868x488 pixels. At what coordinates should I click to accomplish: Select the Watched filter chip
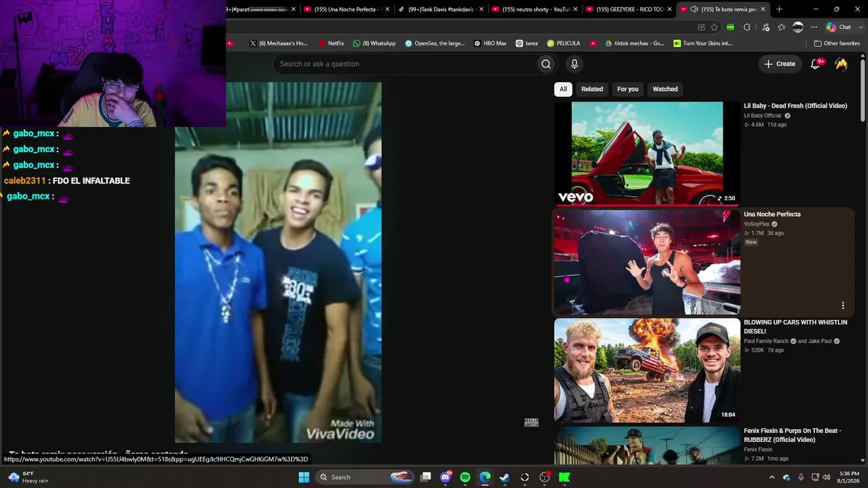coord(665,89)
